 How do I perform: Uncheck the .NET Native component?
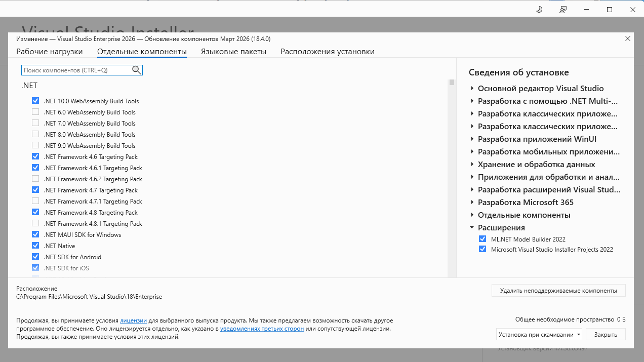35,246
